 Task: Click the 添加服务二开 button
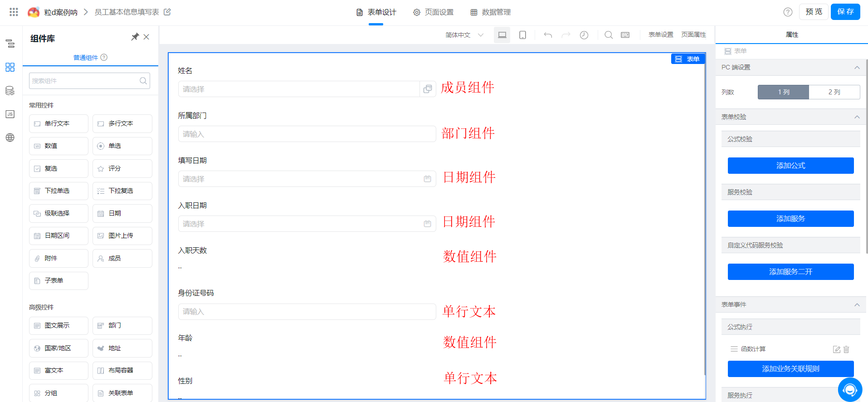790,272
